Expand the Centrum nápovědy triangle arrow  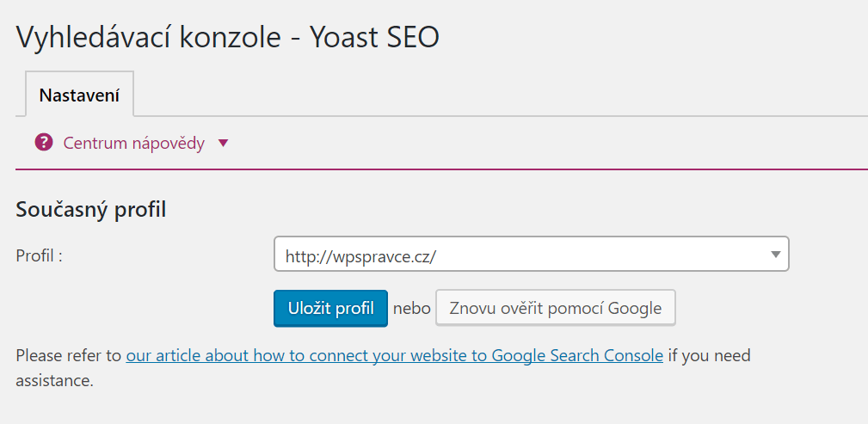click(223, 144)
